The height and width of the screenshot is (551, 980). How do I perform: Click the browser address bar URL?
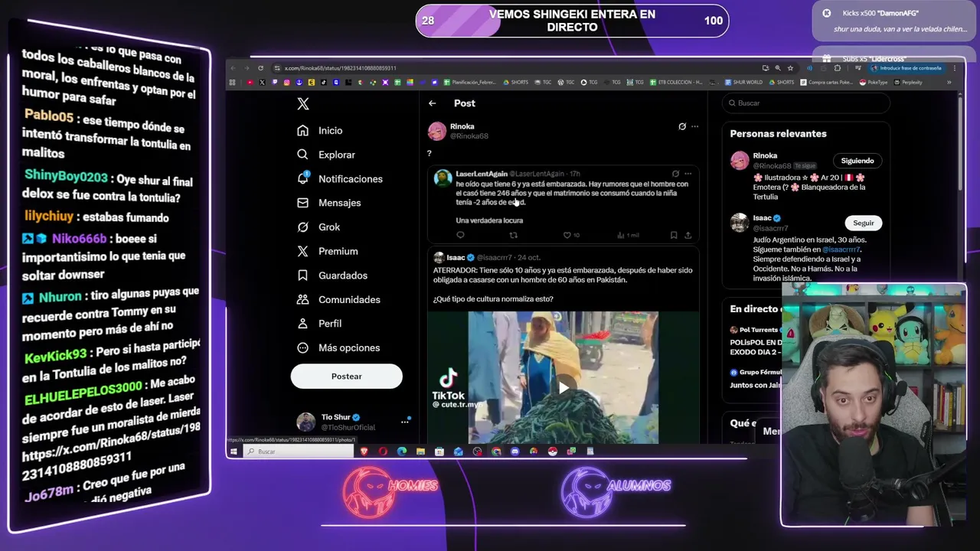point(340,68)
